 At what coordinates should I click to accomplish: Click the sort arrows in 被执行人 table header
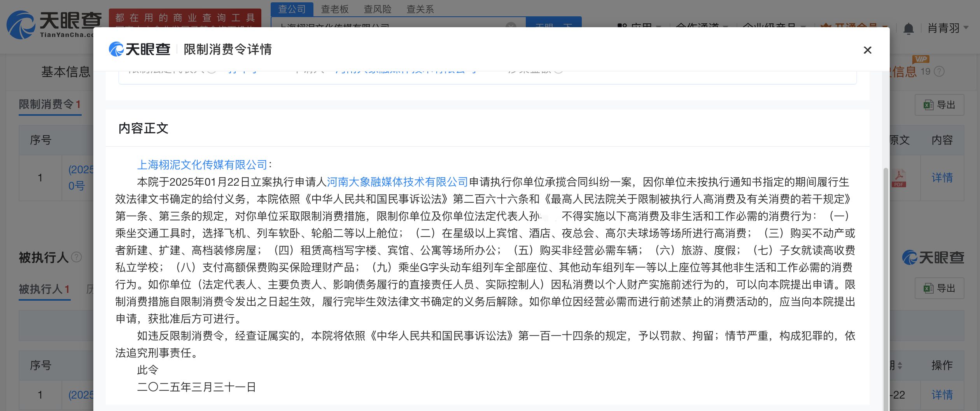click(x=899, y=365)
